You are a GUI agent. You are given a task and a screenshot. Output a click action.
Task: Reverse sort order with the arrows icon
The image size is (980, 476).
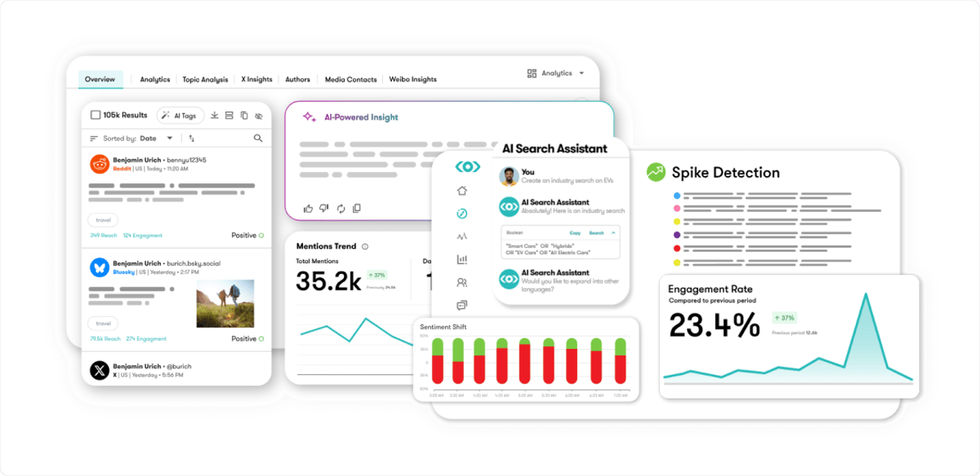[191, 139]
